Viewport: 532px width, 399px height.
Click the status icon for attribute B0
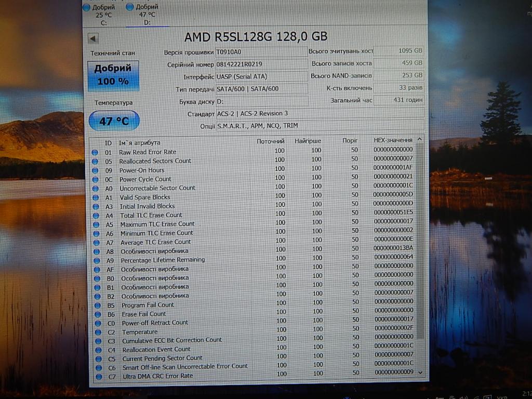coord(97,278)
